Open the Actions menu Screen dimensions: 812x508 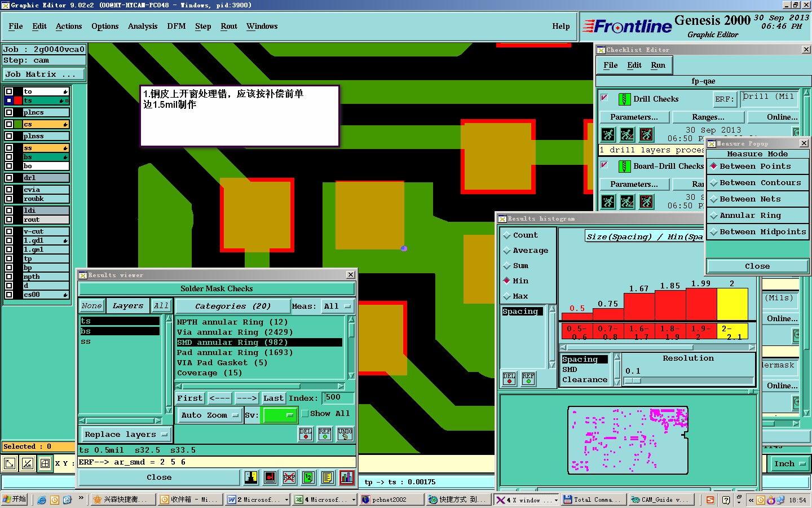(69, 27)
